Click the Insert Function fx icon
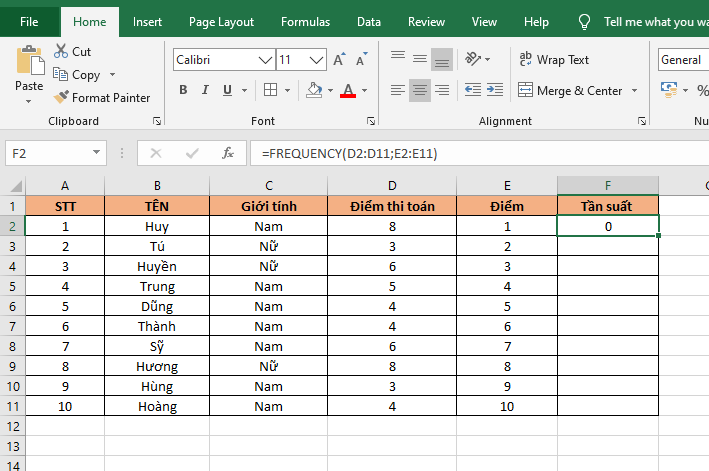Viewport: 709px width, 471px height. click(228, 153)
